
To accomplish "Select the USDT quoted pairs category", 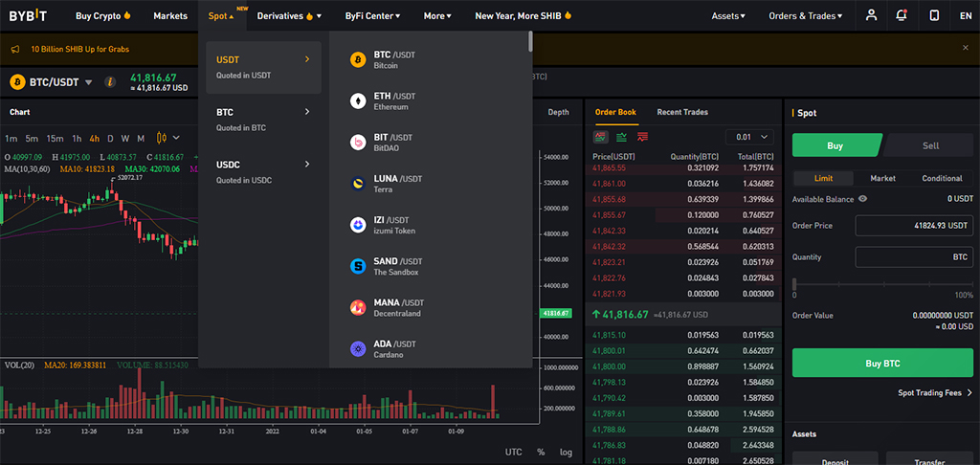I will (264, 68).
